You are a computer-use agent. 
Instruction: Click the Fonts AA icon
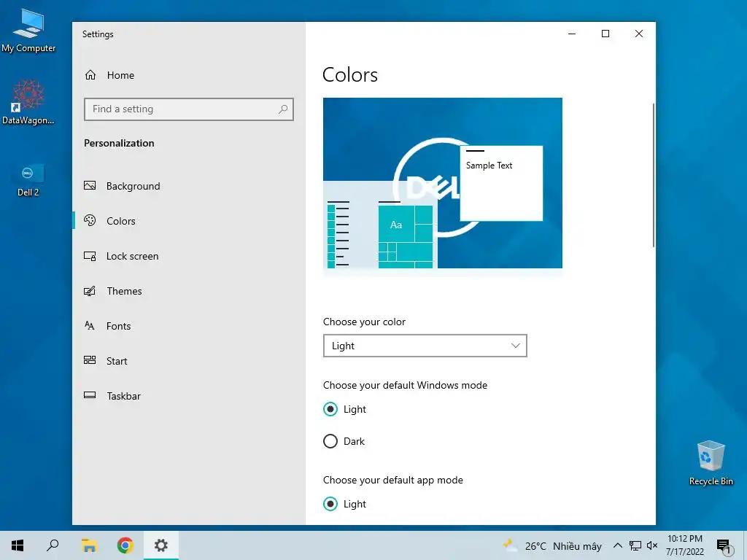90,326
